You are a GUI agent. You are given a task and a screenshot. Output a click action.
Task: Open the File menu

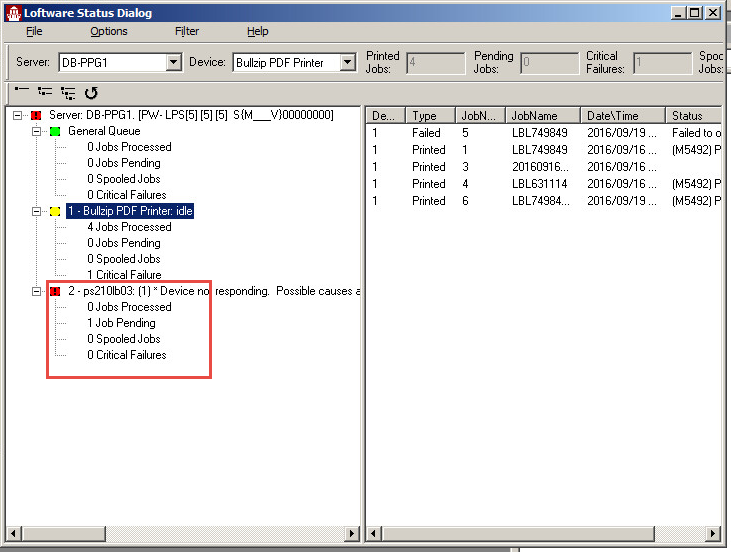click(34, 31)
